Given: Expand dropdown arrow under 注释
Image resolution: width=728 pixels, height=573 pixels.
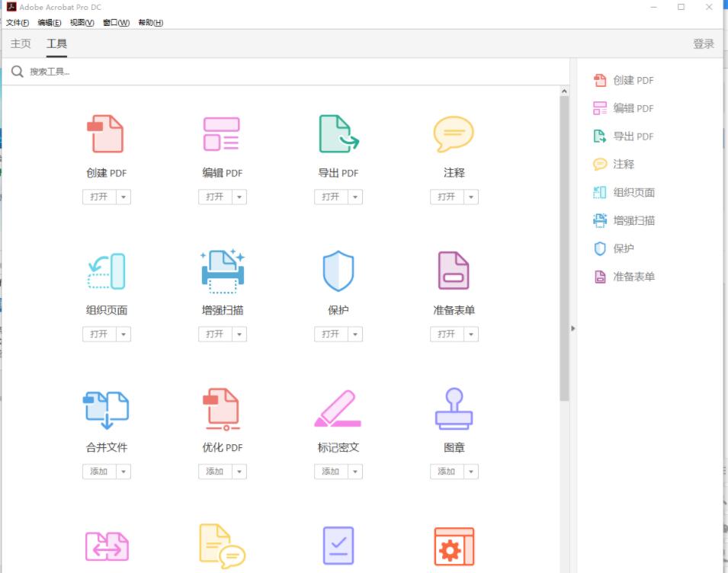Looking at the screenshot, I should click(471, 197).
